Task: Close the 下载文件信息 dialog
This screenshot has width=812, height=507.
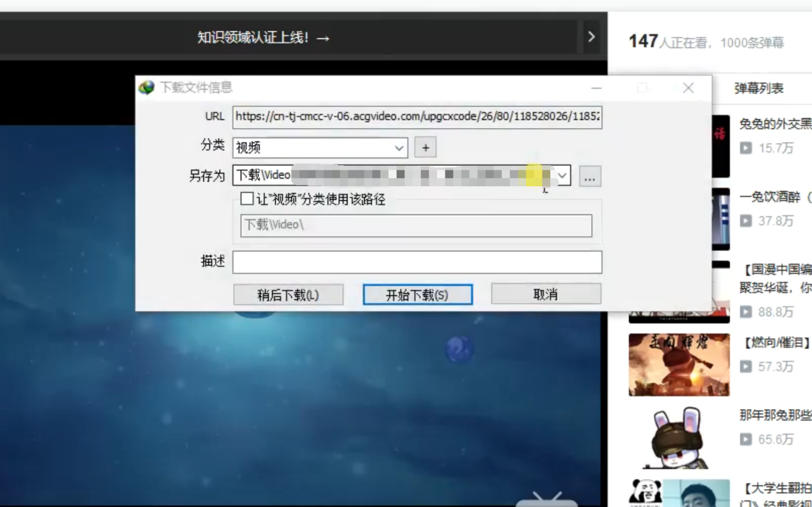Action: point(689,88)
